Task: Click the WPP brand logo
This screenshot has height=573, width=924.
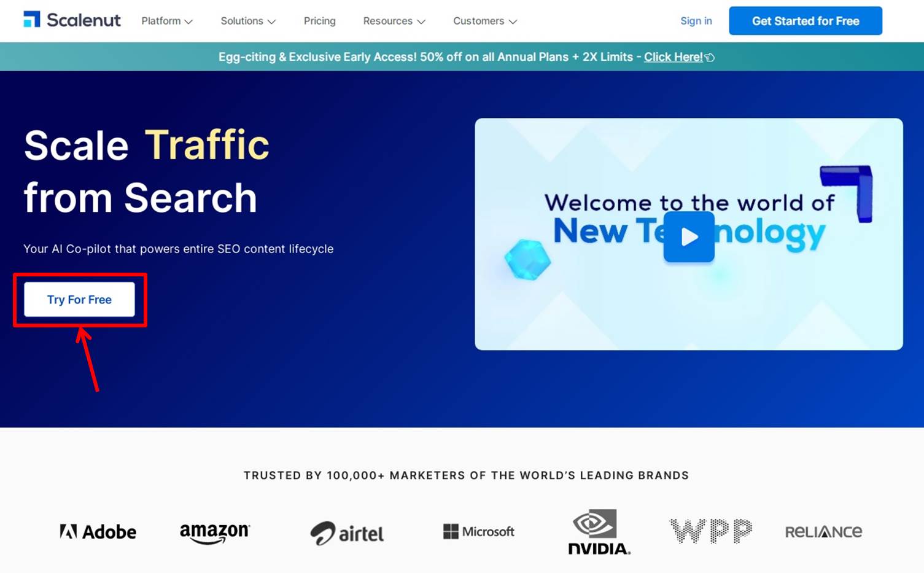Action: [710, 531]
